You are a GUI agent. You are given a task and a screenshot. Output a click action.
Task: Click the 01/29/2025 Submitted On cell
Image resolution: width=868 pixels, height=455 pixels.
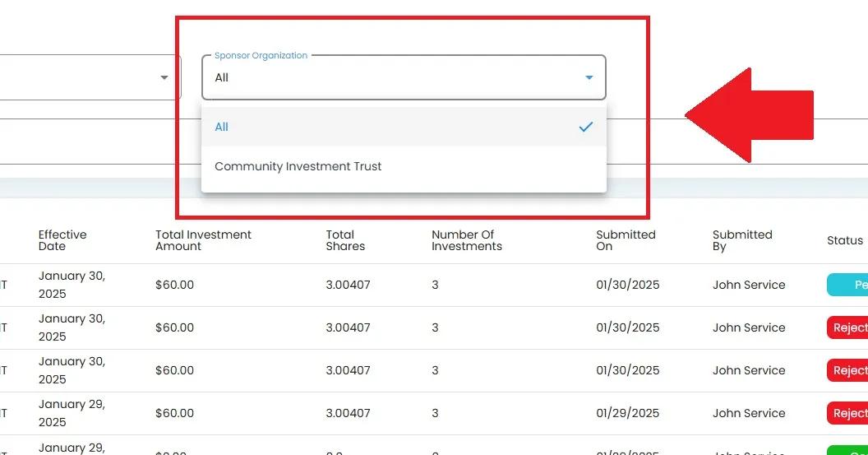pyautogui.click(x=627, y=413)
